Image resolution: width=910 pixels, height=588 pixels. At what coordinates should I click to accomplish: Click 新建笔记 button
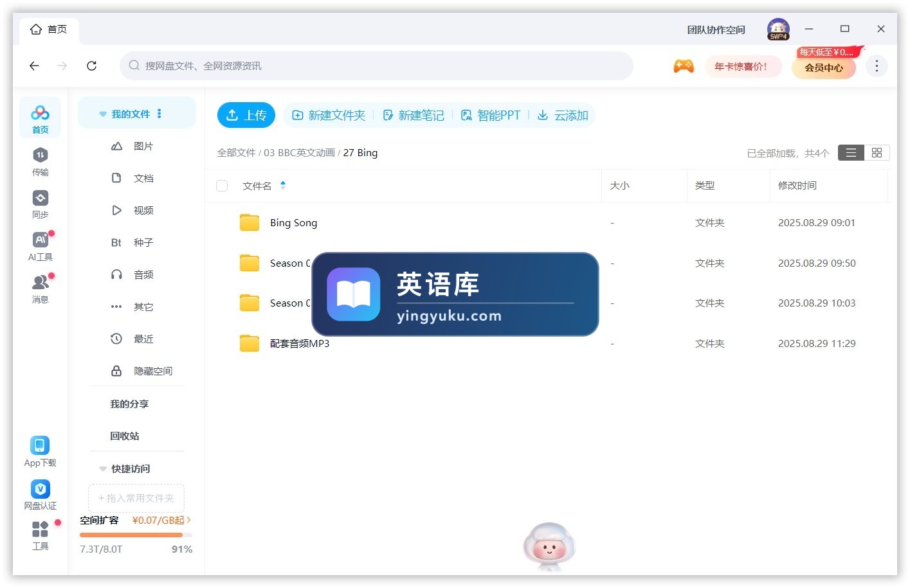(414, 115)
